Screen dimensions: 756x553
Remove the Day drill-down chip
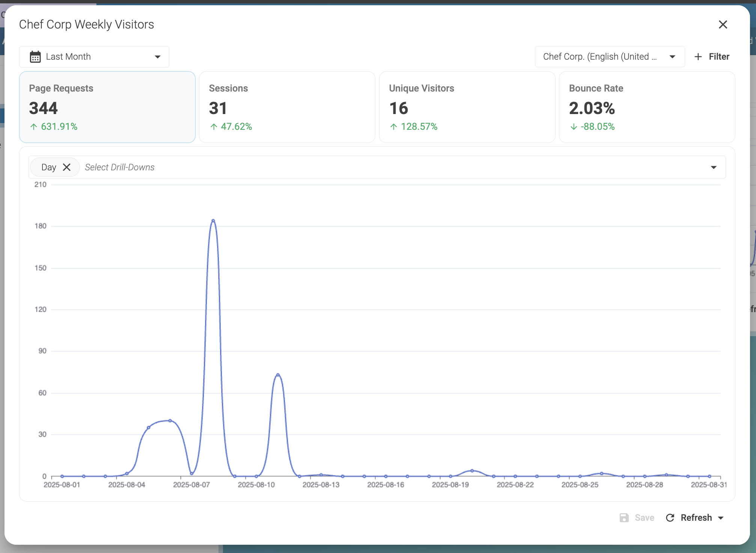(67, 167)
